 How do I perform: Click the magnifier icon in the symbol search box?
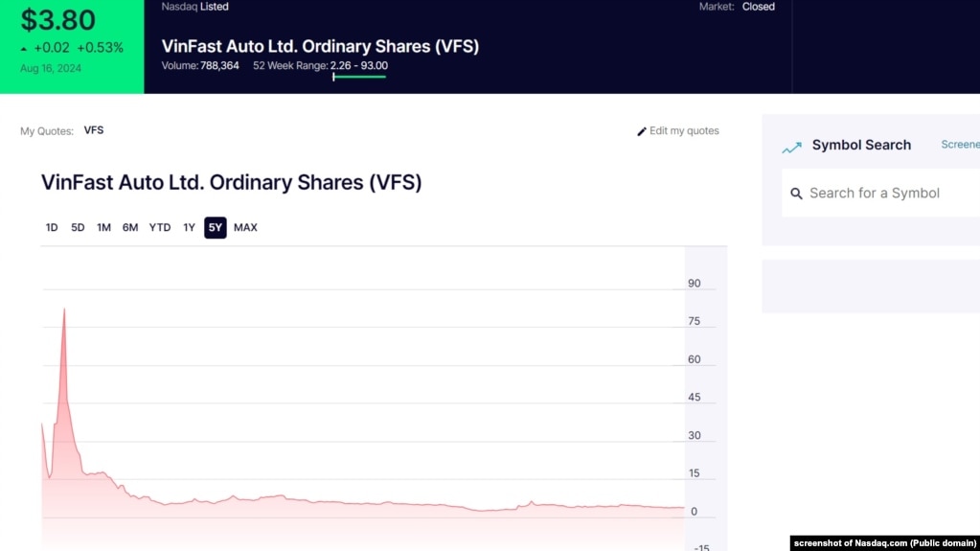pyautogui.click(x=796, y=194)
